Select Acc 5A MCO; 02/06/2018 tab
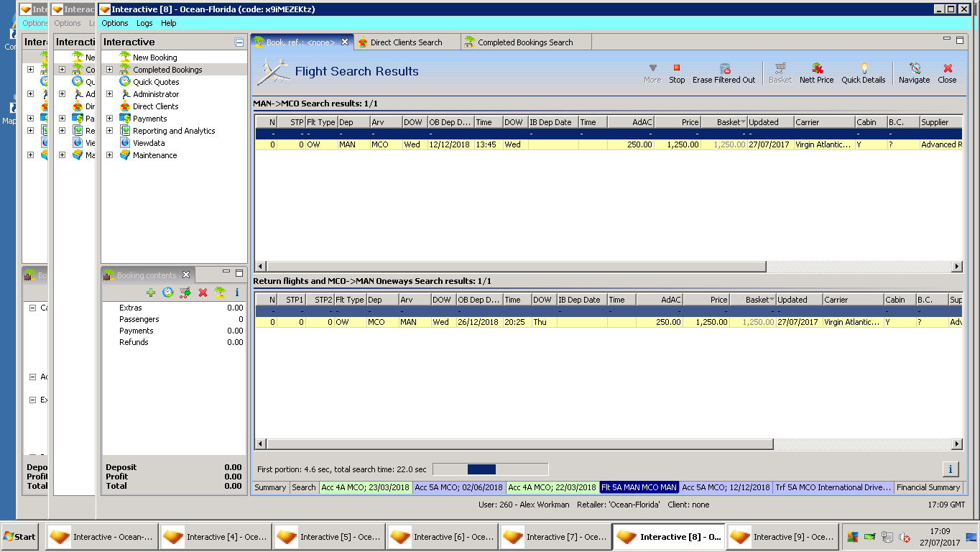 (459, 487)
